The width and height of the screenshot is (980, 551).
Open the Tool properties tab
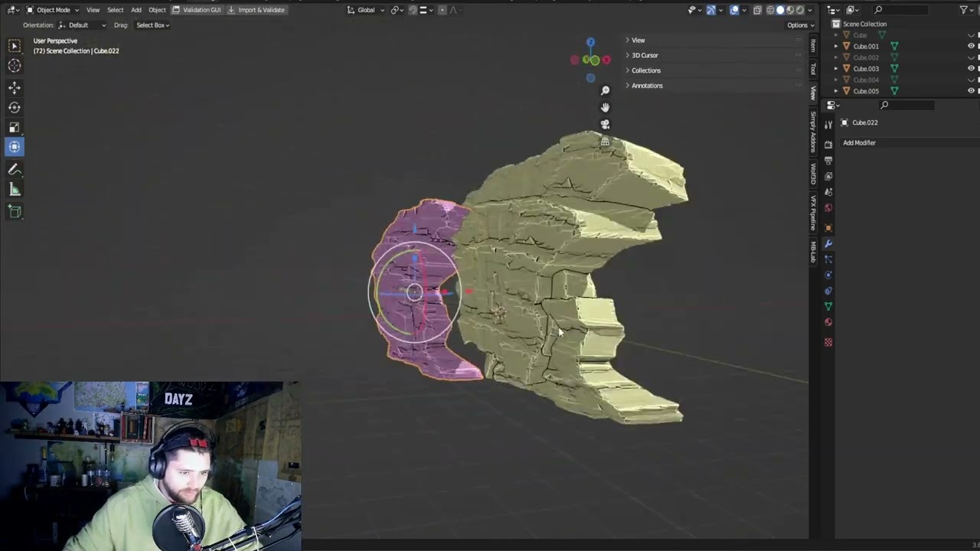coord(828,126)
